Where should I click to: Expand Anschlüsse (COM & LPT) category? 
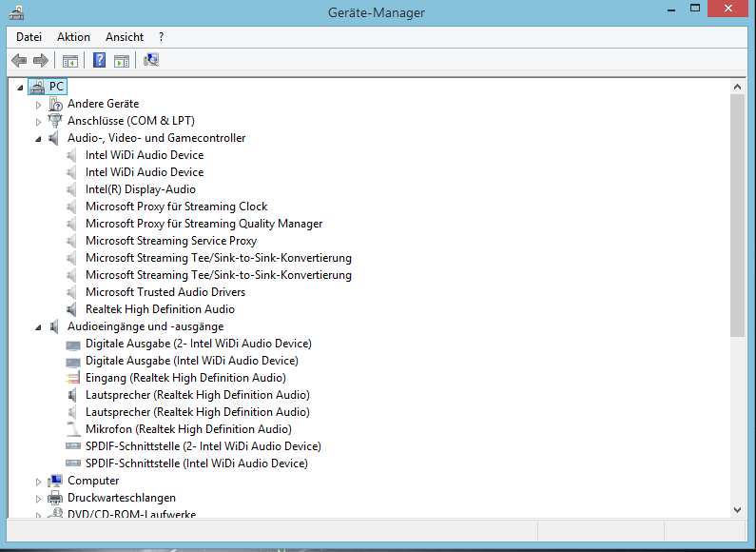click(39, 122)
